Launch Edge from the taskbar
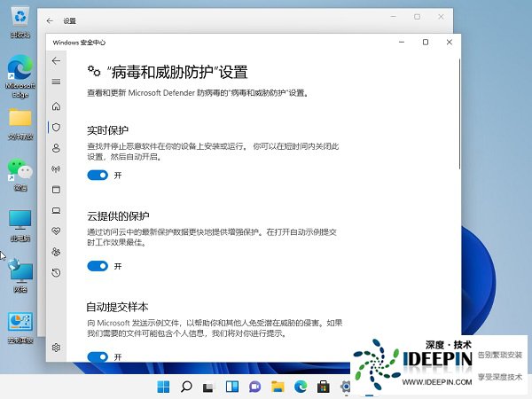The height and width of the screenshot is (399, 532). pos(301,387)
